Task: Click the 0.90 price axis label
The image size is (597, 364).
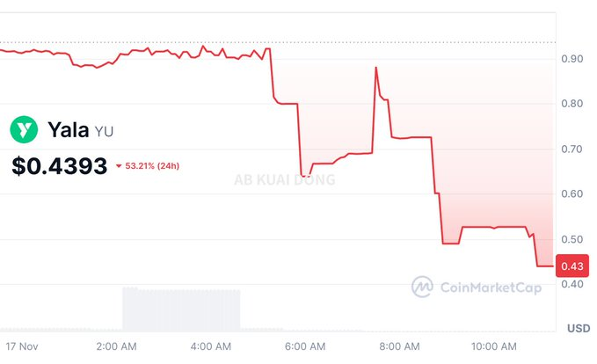Action: [x=572, y=59]
